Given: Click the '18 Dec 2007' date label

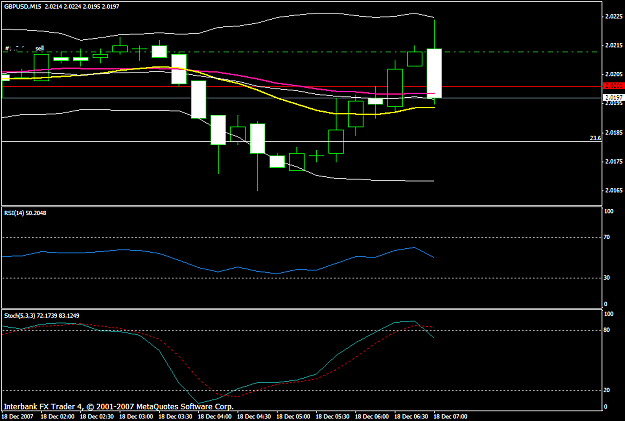Looking at the screenshot, I should pyautogui.click(x=17, y=417).
